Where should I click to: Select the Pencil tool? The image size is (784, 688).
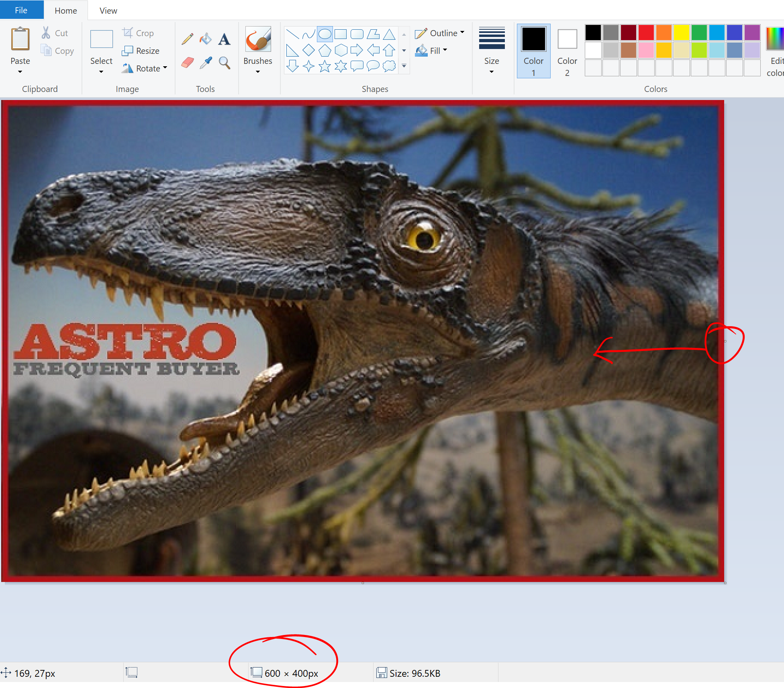click(x=188, y=39)
